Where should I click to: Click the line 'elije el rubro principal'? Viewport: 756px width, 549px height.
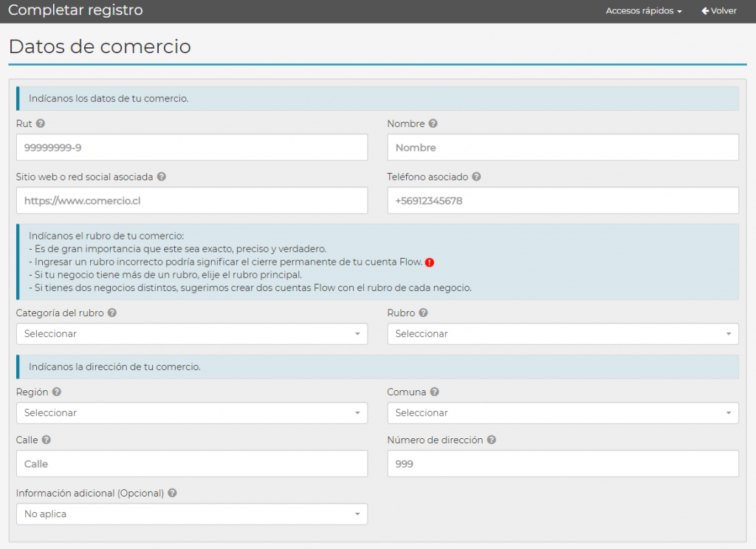tap(165, 275)
